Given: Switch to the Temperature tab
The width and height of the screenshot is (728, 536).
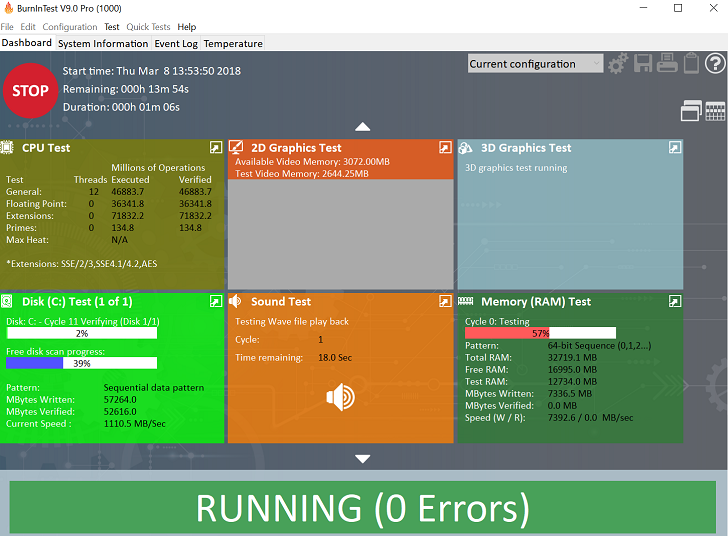Looking at the screenshot, I should pos(233,44).
